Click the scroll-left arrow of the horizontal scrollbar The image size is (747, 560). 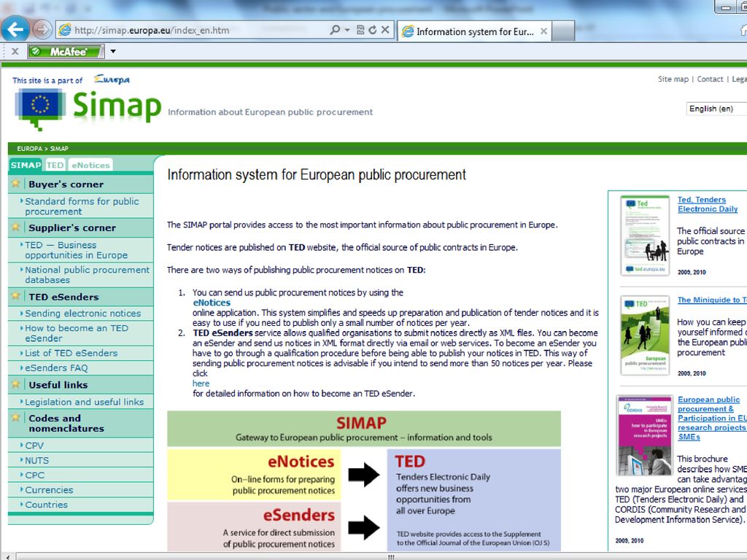(x=7, y=556)
